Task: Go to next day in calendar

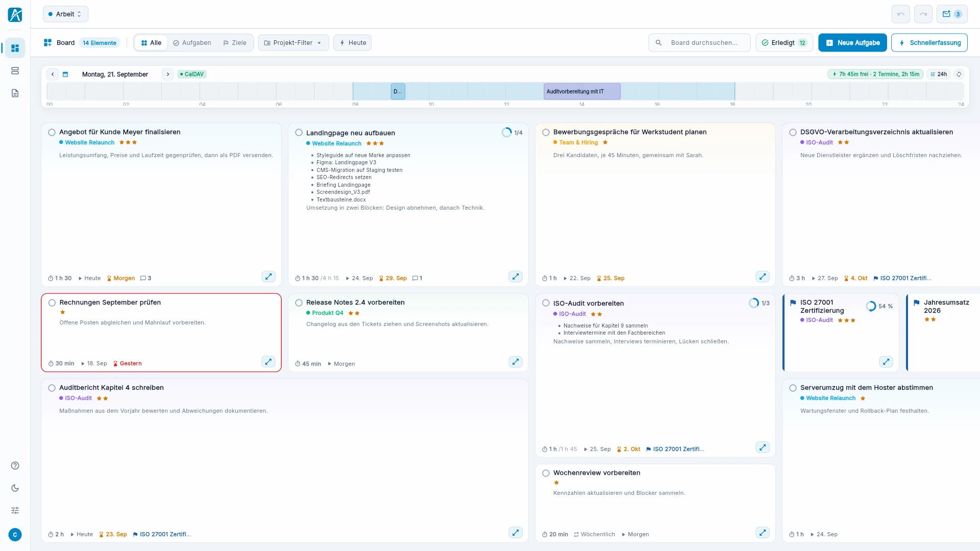Action: click(167, 74)
